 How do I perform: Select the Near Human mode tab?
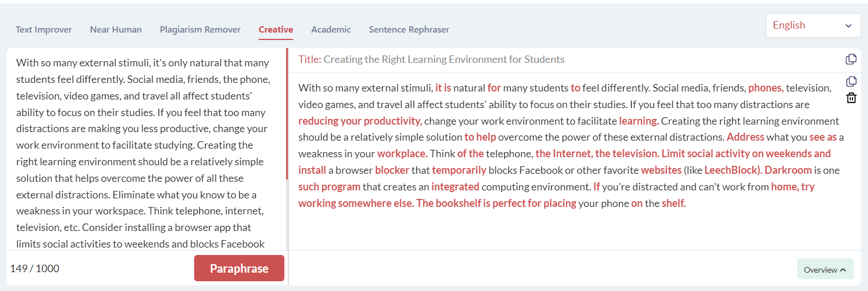[x=116, y=29]
